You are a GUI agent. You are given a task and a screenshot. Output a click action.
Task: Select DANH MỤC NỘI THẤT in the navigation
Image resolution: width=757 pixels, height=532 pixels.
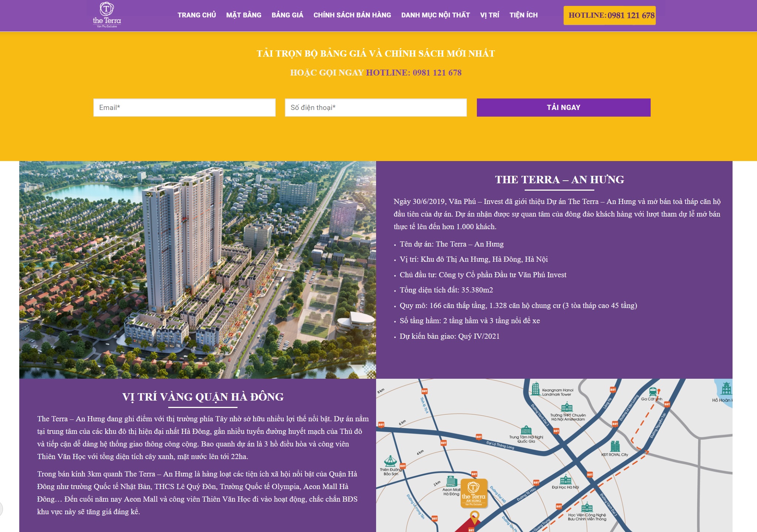435,15
